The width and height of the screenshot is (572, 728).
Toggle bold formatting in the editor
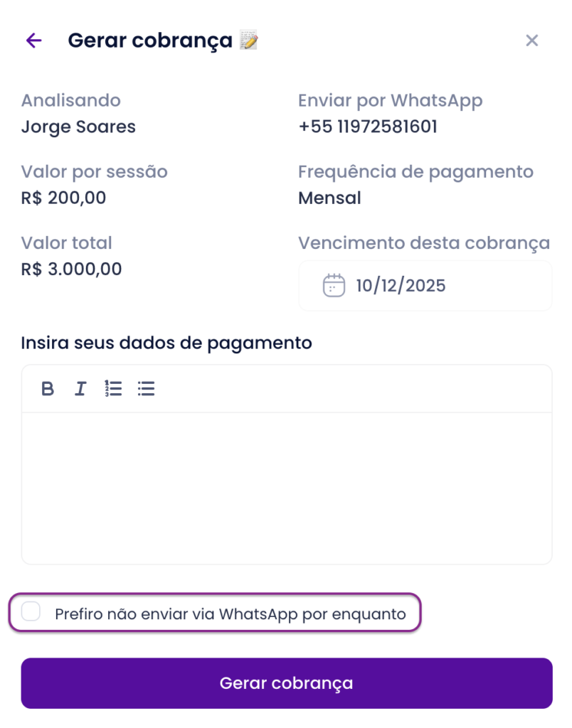pos(48,389)
